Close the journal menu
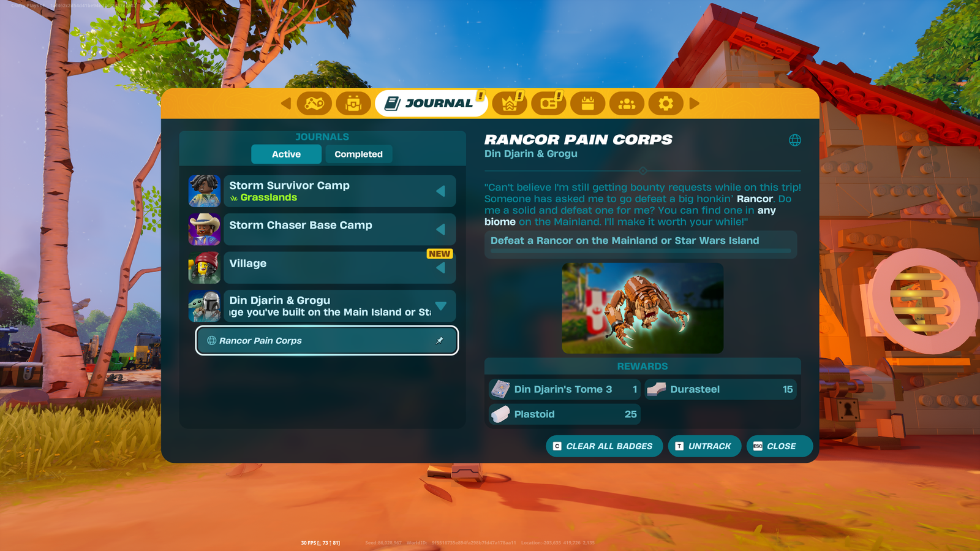 click(779, 446)
